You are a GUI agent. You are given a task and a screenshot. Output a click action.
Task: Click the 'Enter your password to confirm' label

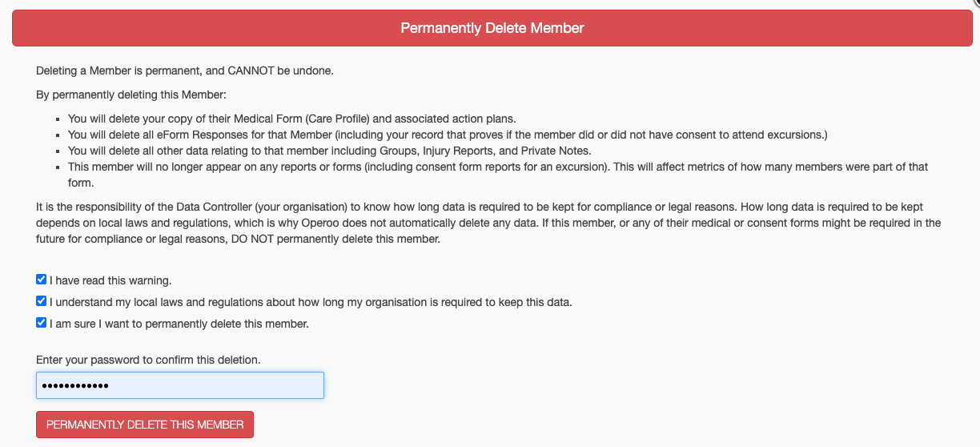pyautogui.click(x=148, y=360)
